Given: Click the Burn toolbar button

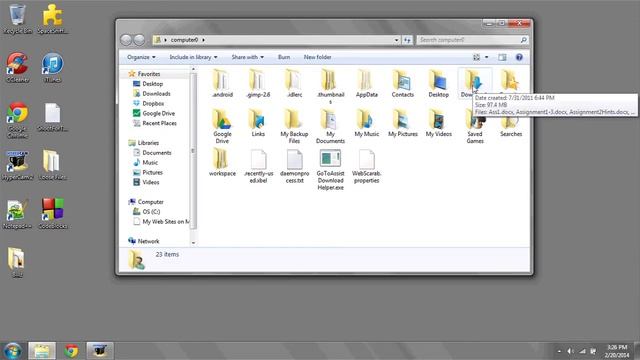Looking at the screenshot, I should pos(284,57).
